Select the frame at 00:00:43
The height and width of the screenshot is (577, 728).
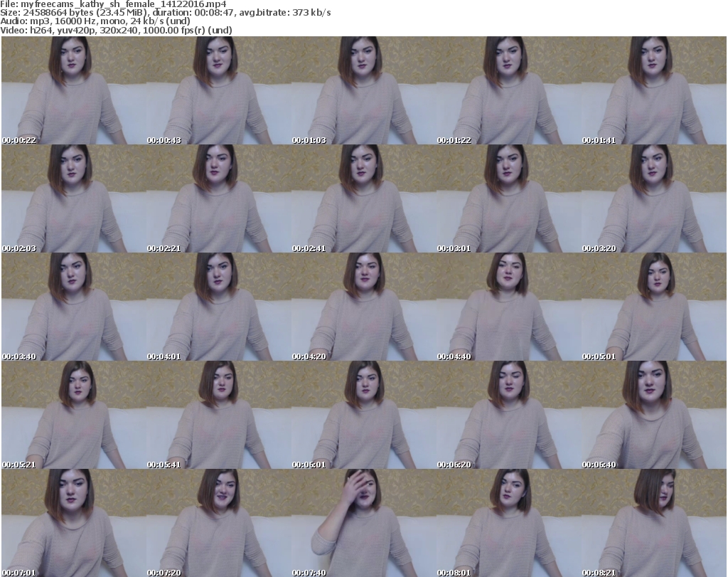point(218,90)
